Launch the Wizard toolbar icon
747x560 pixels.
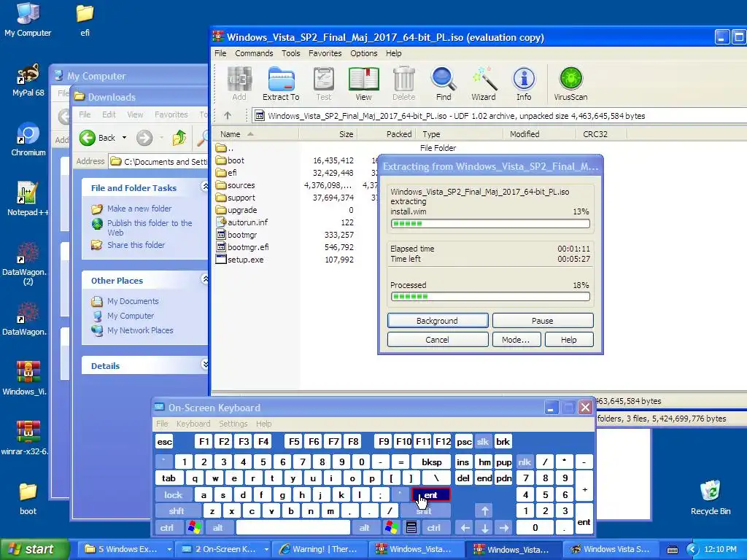click(484, 84)
